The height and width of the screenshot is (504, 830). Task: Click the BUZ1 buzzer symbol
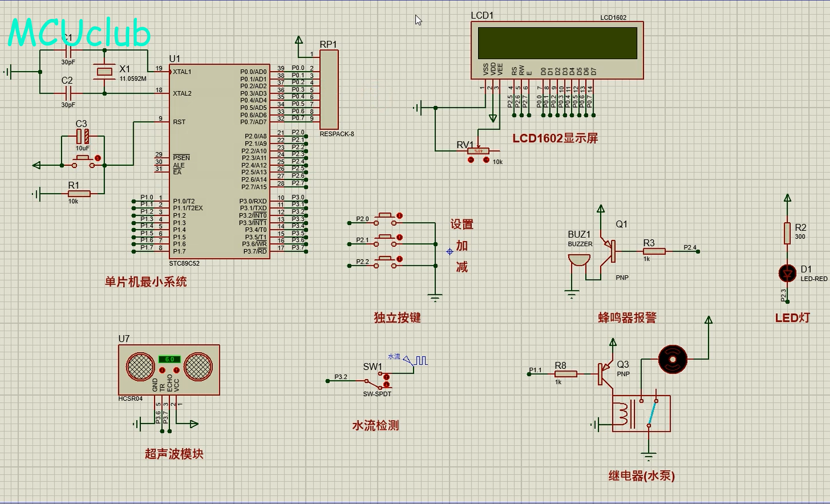[x=579, y=261]
